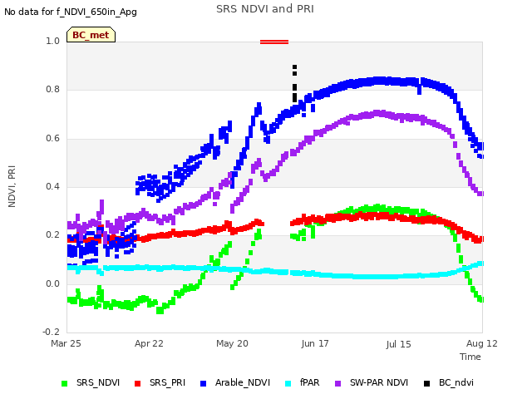Click the 'No data for f_NDVI_650in_Apg' message
532x399 pixels.
71,12
